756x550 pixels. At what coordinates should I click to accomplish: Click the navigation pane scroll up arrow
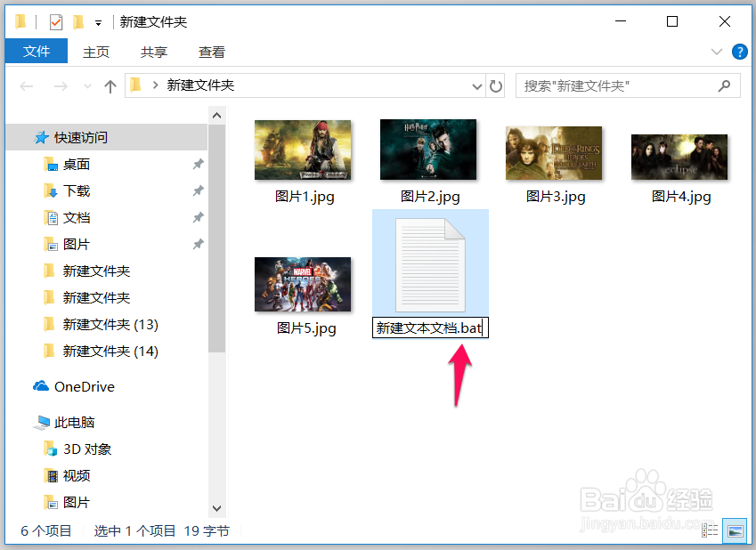coord(216,115)
